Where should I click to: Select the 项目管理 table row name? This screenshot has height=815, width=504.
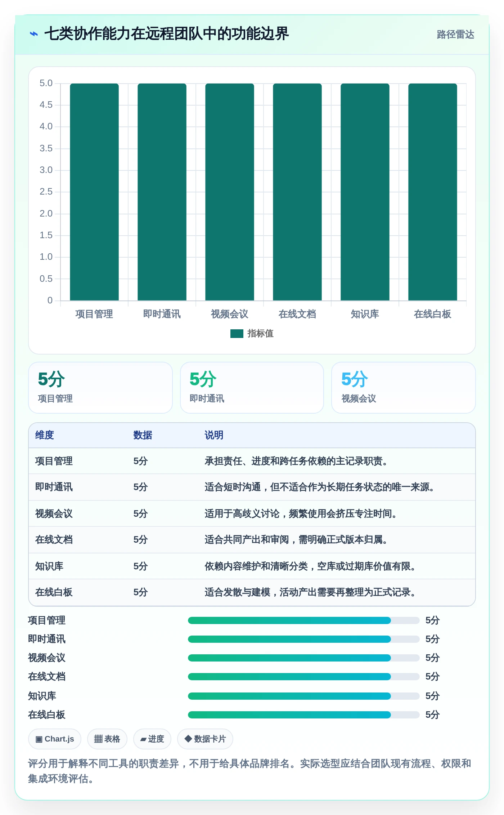[x=54, y=461]
